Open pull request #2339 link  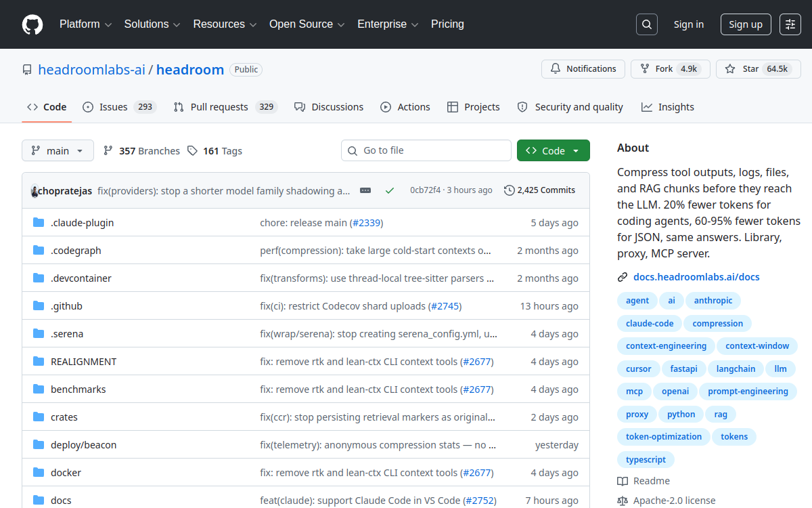point(366,223)
